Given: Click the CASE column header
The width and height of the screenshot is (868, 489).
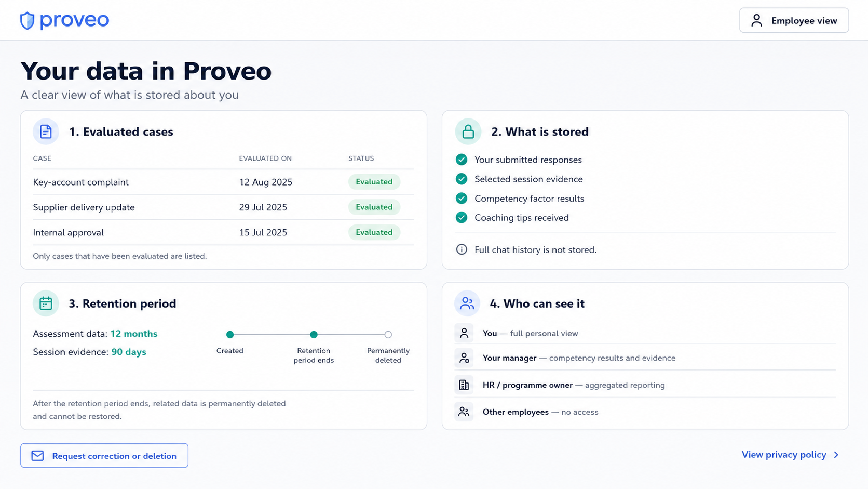Looking at the screenshot, I should 42,158.
